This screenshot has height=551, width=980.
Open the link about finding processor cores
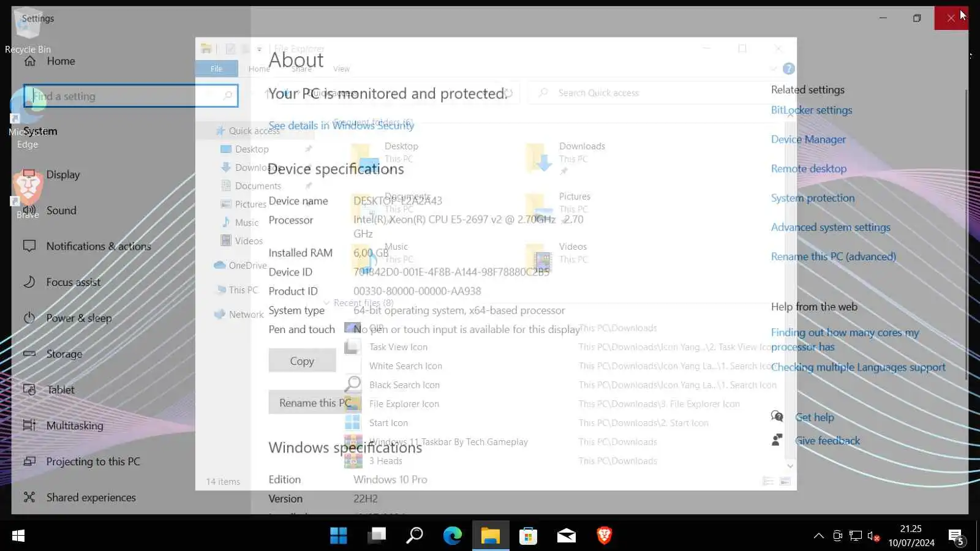(845, 340)
